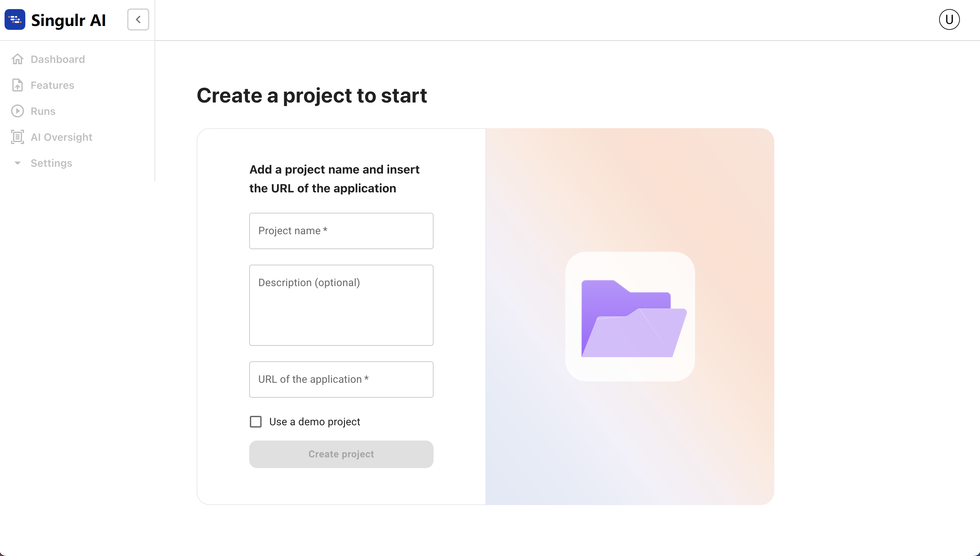Open the Dashboard menu item
The image size is (980, 556).
(58, 59)
